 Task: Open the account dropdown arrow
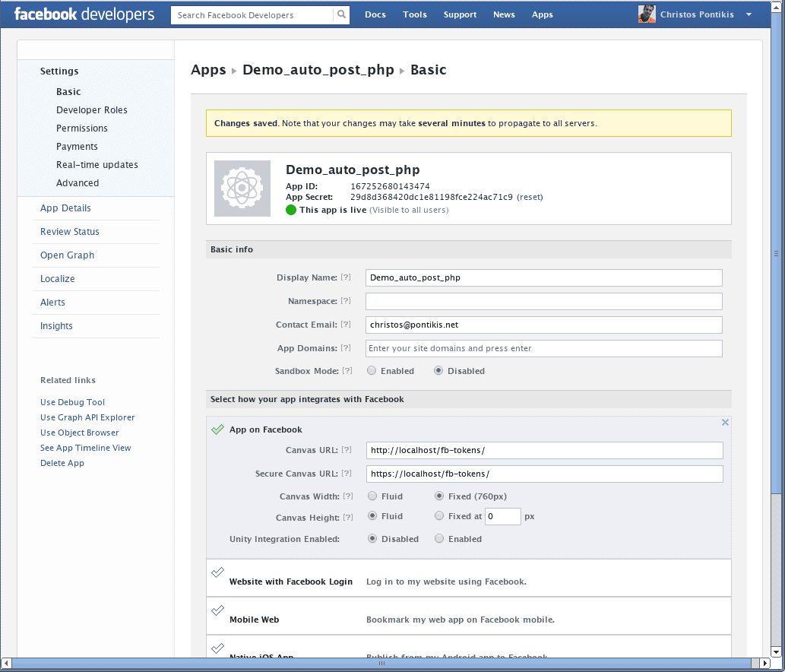(x=749, y=14)
